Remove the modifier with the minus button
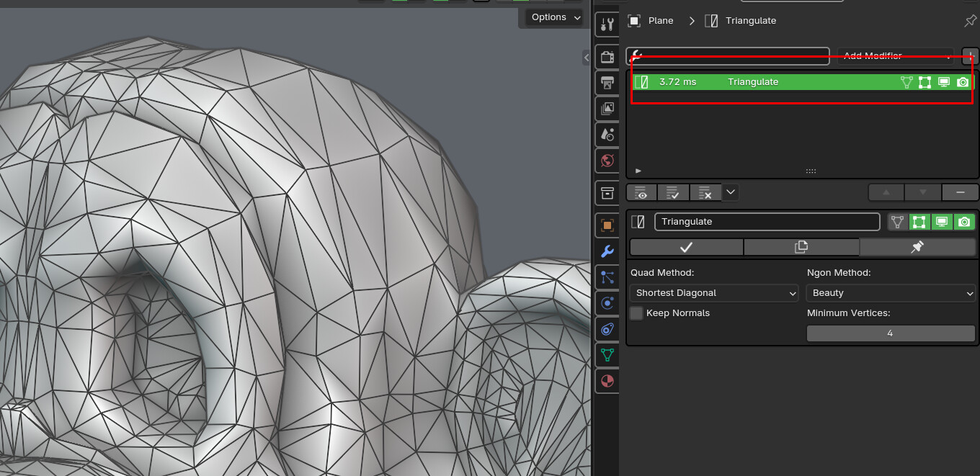Screen dimensions: 980x476 [960, 192]
